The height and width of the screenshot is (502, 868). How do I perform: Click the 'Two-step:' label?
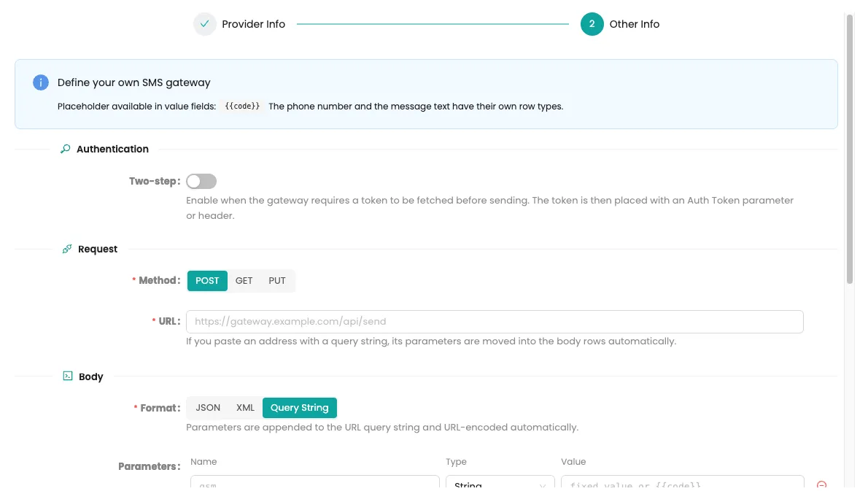pos(155,182)
